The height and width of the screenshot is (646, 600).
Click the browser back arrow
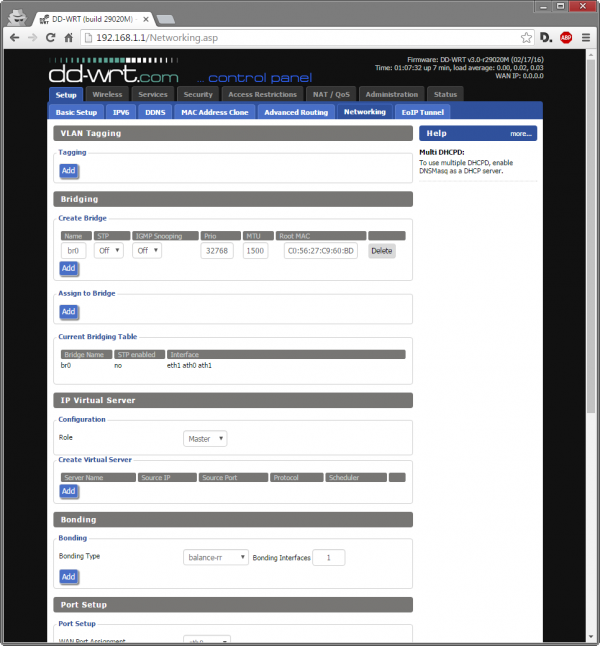[15, 37]
